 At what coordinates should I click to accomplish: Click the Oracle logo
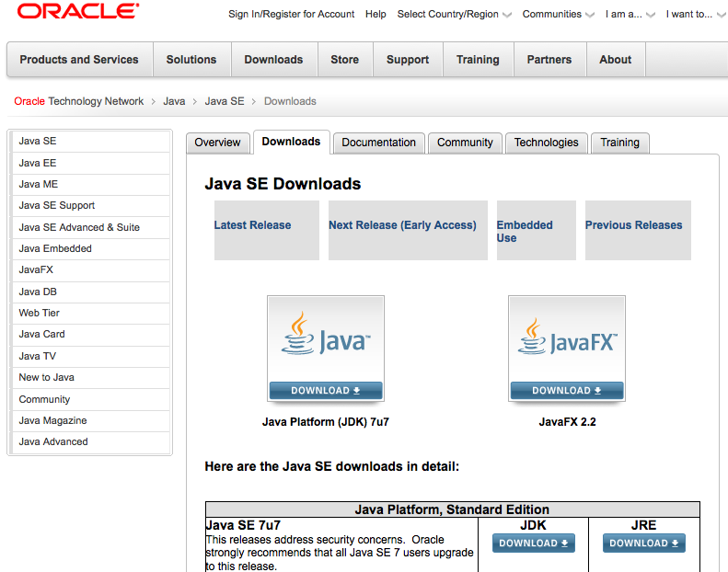click(78, 11)
